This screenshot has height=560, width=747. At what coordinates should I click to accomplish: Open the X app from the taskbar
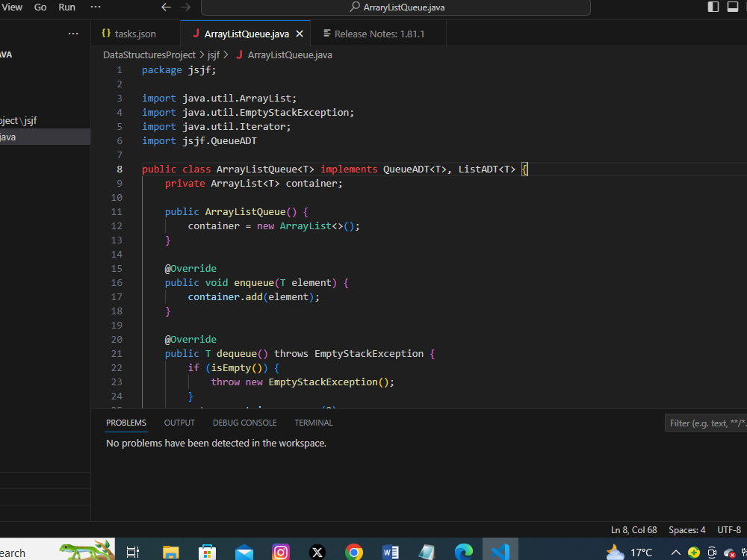(x=317, y=553)
